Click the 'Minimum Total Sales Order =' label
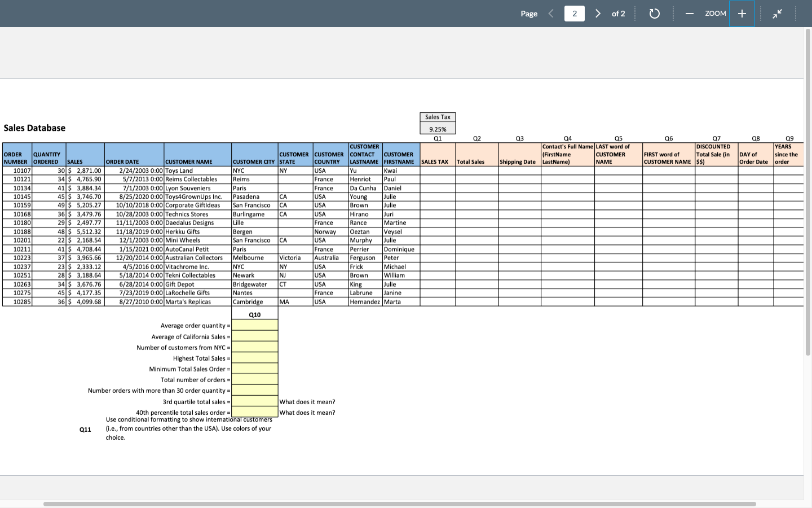The image size is (812, 508). tap(189, 369)
